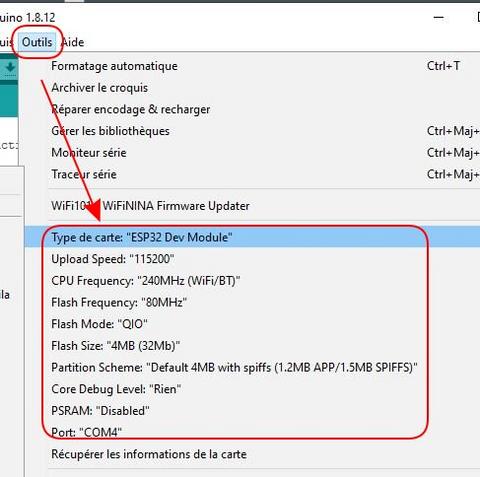Viewport: 480px width, 477px height.
Task: Expand Port COM4 submenu
Action: tap(252, 432)
